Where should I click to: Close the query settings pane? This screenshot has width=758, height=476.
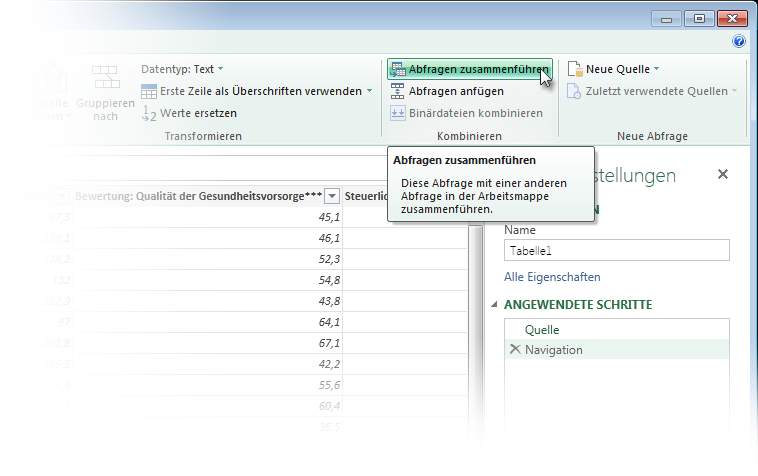point(723,174)
